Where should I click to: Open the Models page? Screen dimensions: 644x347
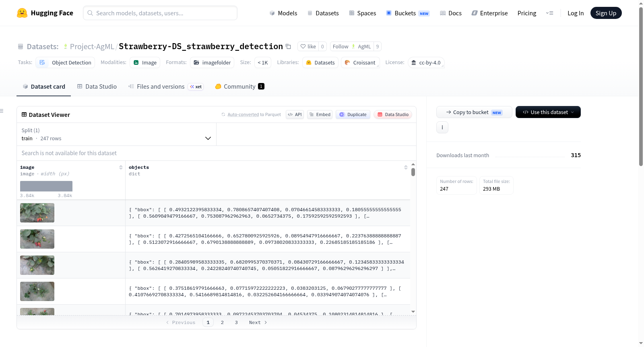coord(283,13)
